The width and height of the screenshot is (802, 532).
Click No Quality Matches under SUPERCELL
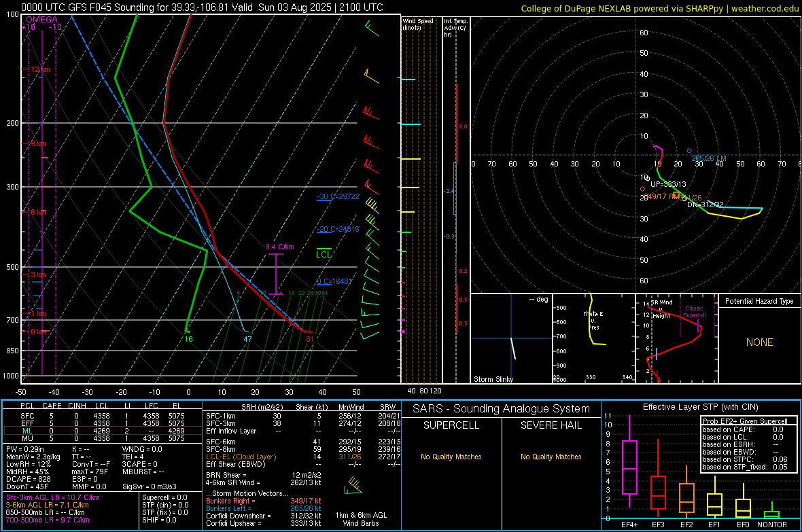[x=451, y=457]
